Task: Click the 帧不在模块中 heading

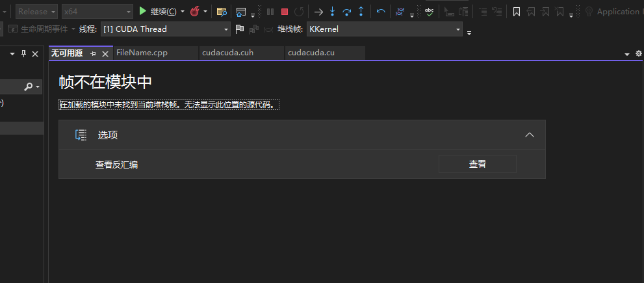Action: pos(105,82)
